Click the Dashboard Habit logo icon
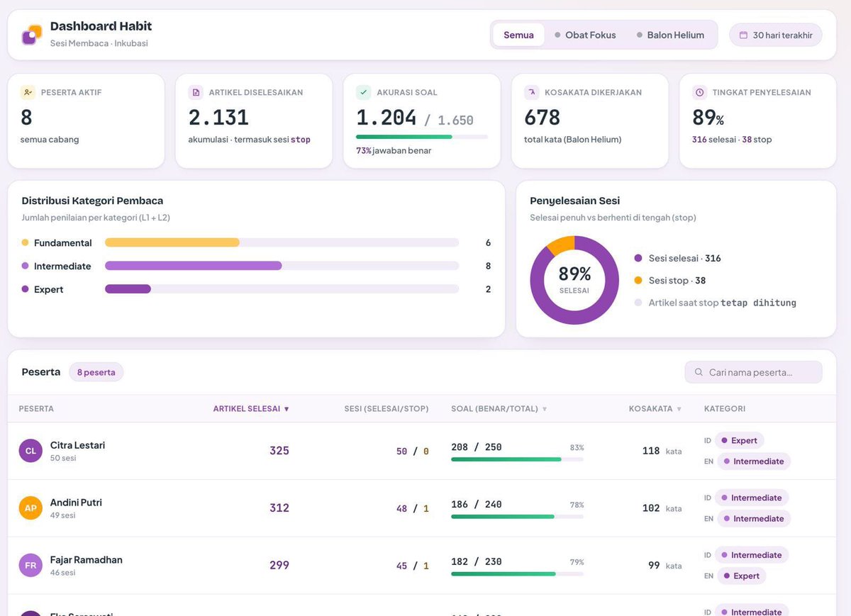The height and width of the screenshot is (616, 851). tap(32, 35)
